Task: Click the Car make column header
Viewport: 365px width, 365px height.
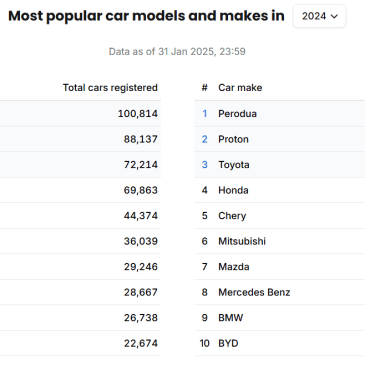Action: coord(240,88)
